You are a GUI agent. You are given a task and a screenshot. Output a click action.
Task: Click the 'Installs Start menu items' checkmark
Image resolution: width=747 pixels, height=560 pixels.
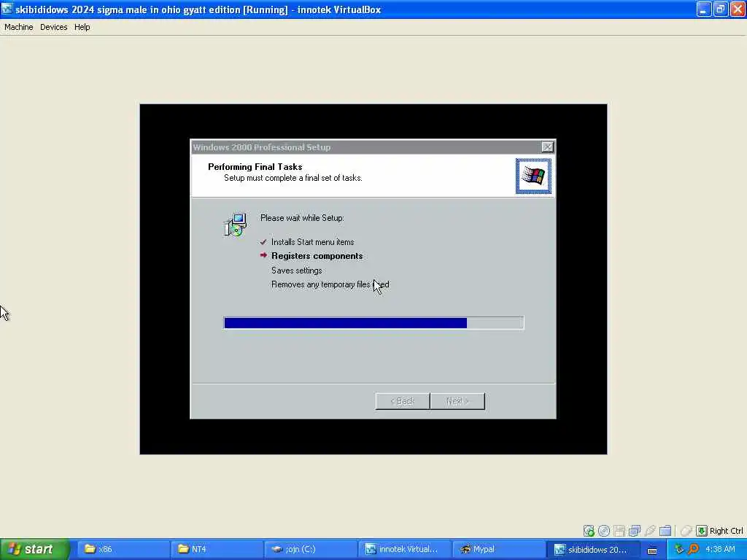pyautogui.click(x=263, y=242)
